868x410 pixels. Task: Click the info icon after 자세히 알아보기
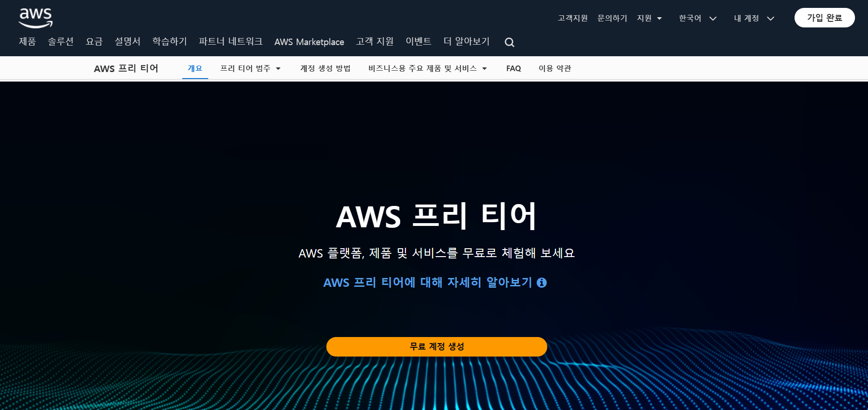542,283
